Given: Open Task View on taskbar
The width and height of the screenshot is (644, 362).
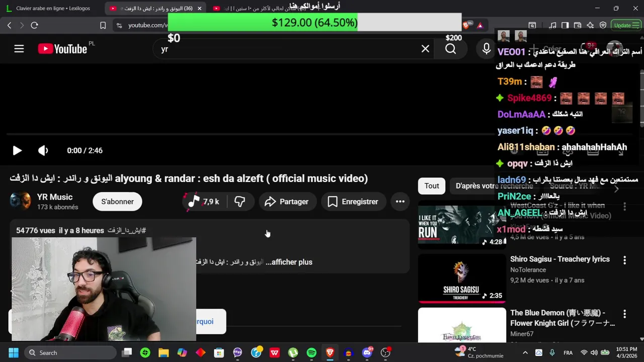Looking at the screenshot, I should click(x=127, y=353).
